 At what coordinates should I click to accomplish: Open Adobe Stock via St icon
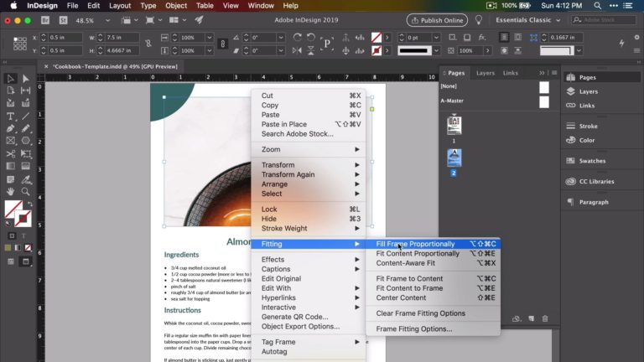click(63, 20)
